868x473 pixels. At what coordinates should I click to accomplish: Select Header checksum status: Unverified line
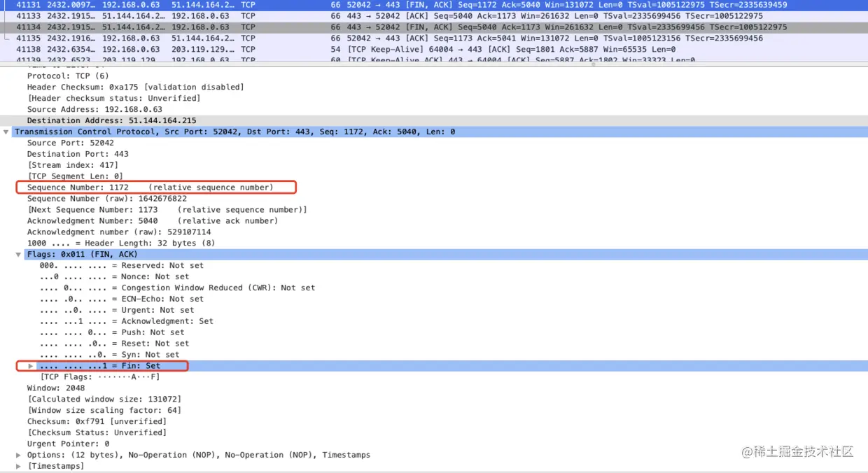pyautogui.click(x=113, y=98)
